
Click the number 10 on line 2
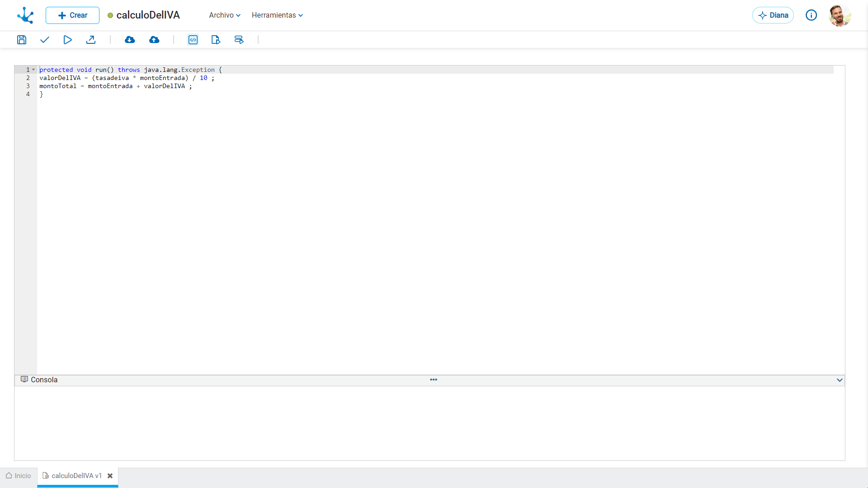tap(203, 78)
